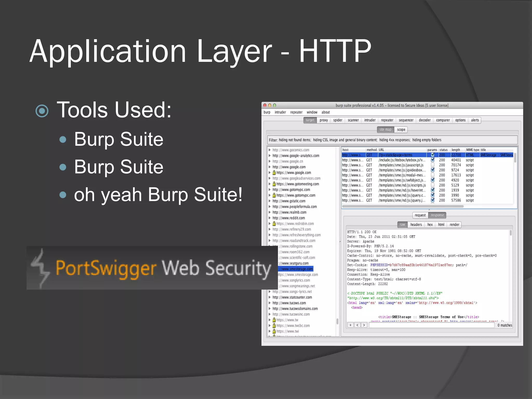Switch to hex view of response

(x=430, y=224)
